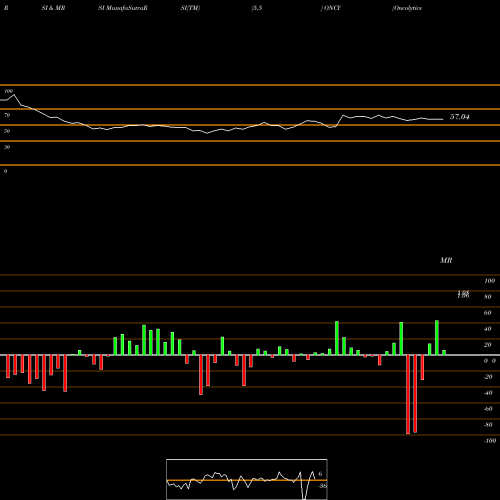Click the 'SI MunafaSutraR' header label
500x500 pixels.
tap(123, 8)
